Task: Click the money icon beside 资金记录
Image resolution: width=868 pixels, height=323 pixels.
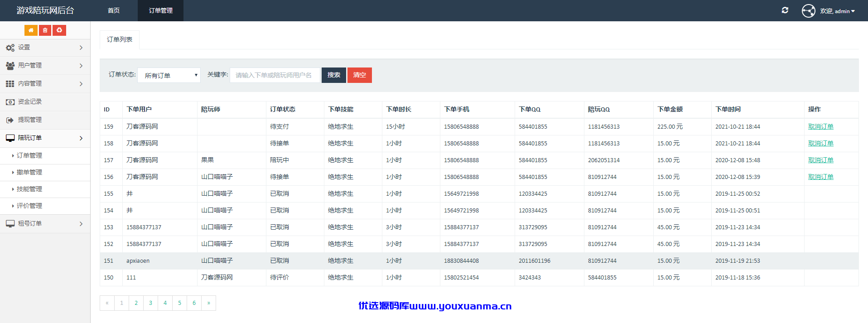Action: pyautogui.click(x=10, y=102)
